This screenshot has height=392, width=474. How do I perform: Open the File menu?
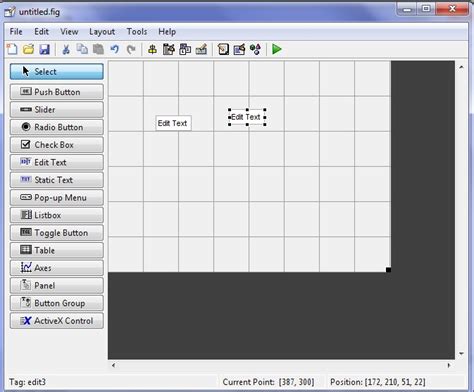tap(16, 32)
